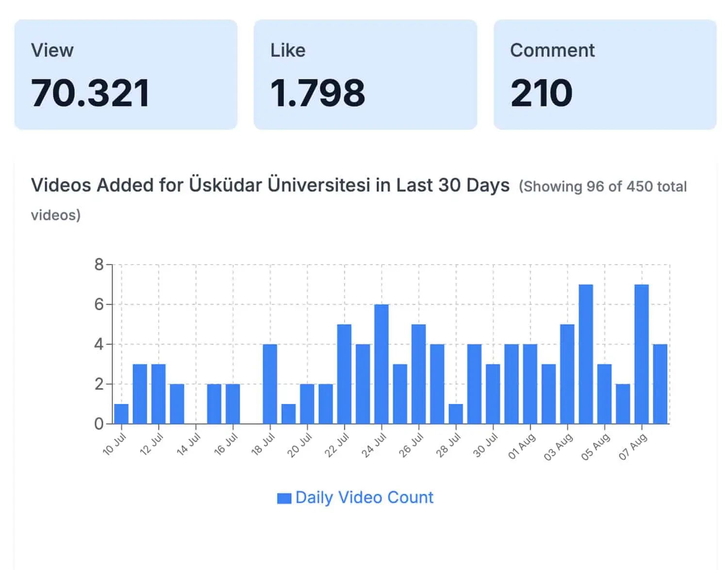Select the 12 Jul bar
This screenshot has width=728, height=570.
point(158,394)
